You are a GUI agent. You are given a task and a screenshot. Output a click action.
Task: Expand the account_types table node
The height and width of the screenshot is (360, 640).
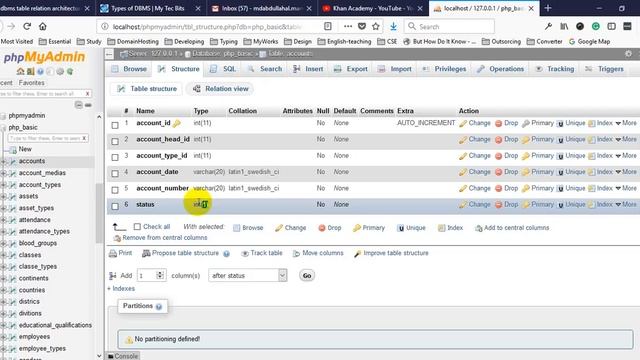click(4, 185)
